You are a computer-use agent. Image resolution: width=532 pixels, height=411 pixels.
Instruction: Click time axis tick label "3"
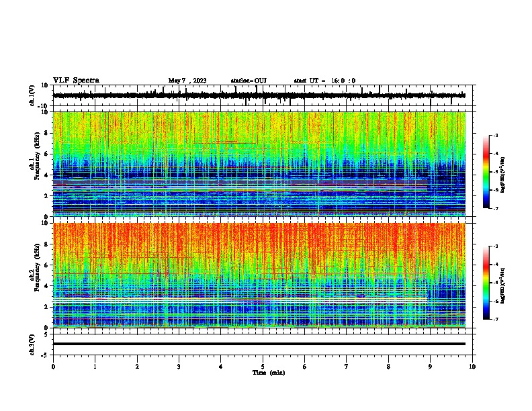pyautogui.click(x=179, y=367)
